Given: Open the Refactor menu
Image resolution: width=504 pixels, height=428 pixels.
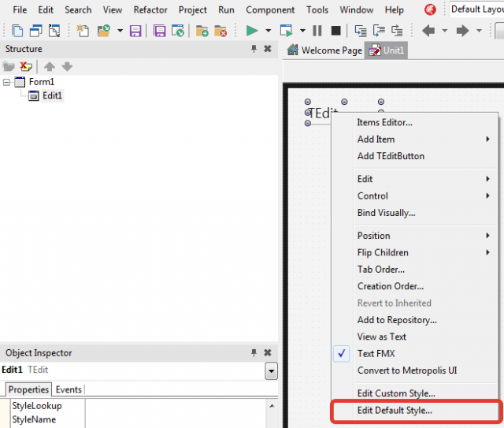Looking at the screenshot, I should point(150,10).
